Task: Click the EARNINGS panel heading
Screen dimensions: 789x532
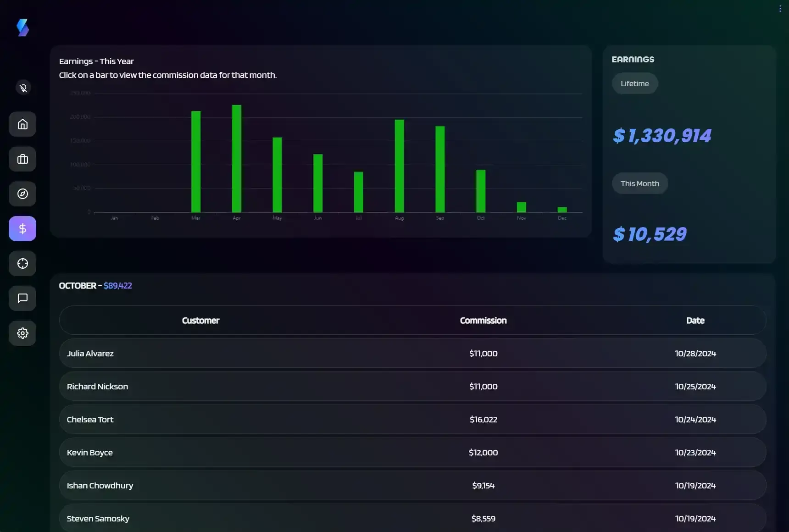Action: 633,59
